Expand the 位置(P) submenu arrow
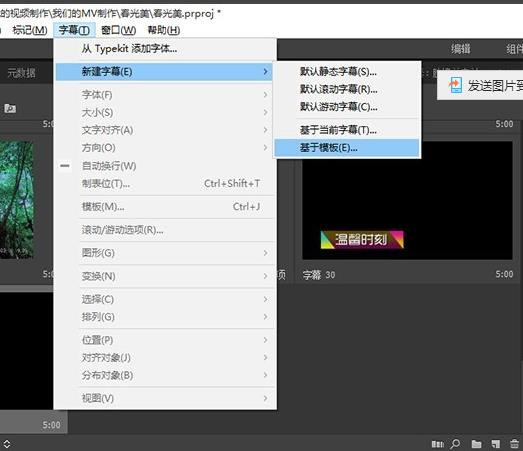 266,340
